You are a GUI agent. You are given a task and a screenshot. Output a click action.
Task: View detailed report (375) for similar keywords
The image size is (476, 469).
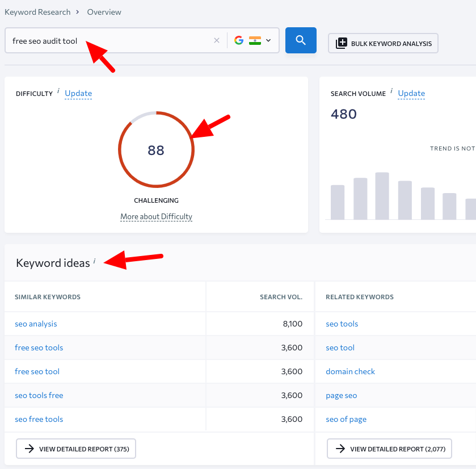tap(76, 449)
